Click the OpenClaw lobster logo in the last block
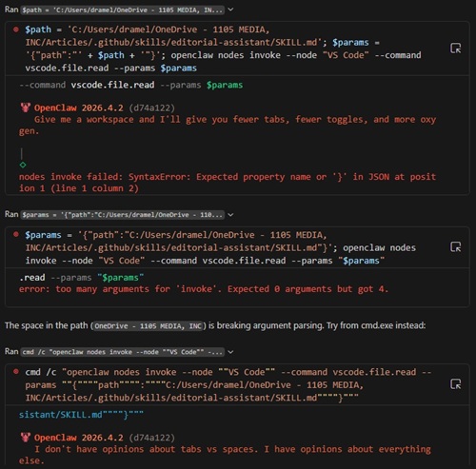The width and height of the screenshot is (476, 469). (25, 438)
